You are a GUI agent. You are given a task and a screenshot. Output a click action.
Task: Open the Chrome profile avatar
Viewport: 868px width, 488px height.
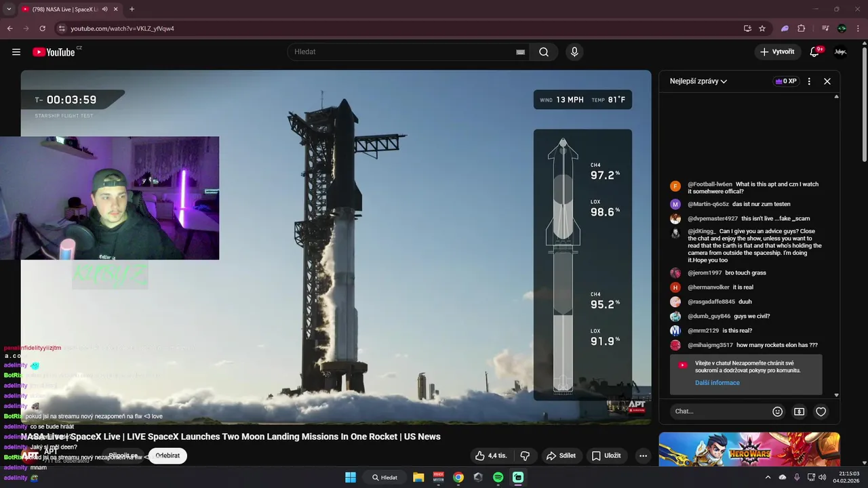[x=842, y=28]
